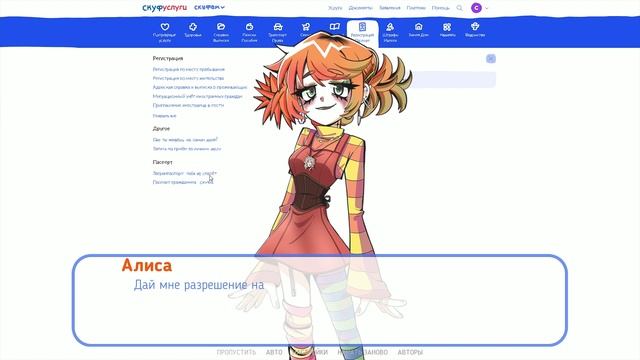Screen dimensions: 640x360
Task: Click АВТО in the game menu
Action: point(274,352)
